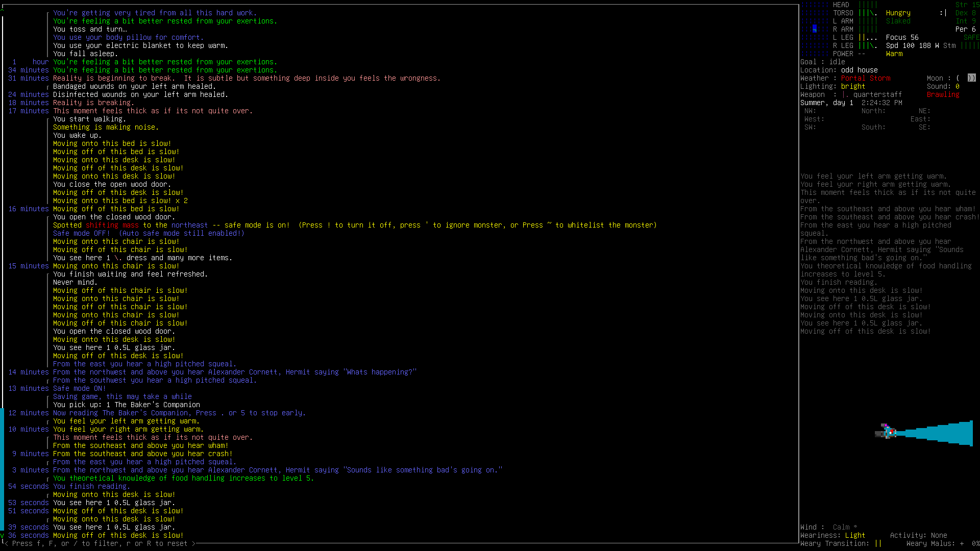The width and height of the screenshot is (980, 551).
Task: Click the morale face indicator
Action: click(x=943, y=13)
